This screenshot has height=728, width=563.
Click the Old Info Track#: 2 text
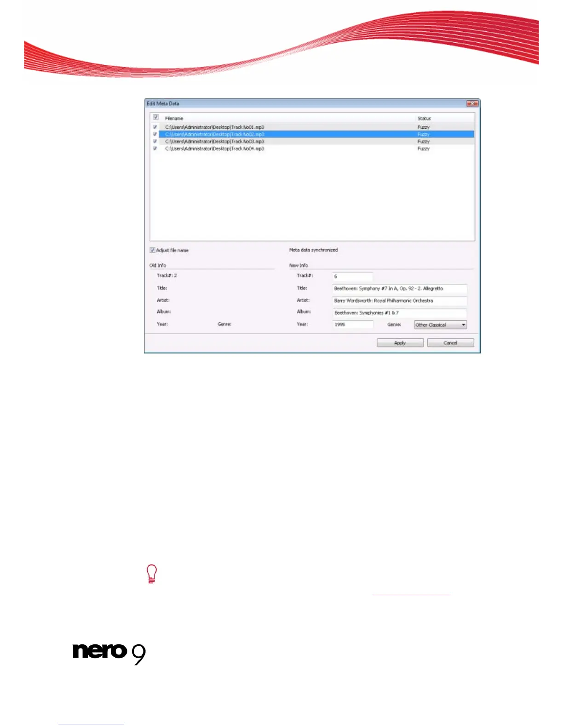coord(167,276)
